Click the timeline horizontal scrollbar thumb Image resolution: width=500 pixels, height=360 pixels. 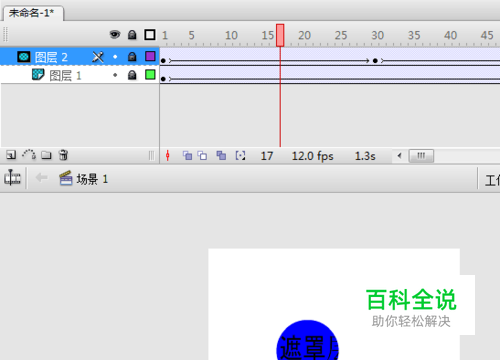pyautogui.click(x=421, y=156)
